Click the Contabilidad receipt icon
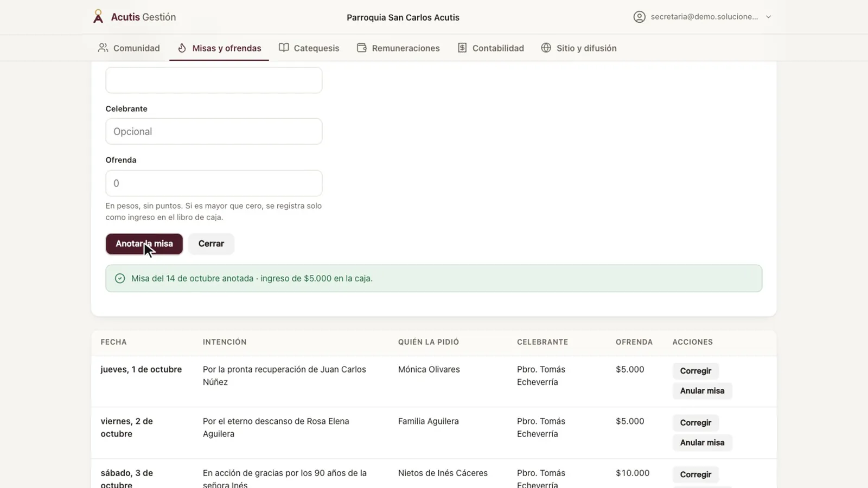 [462, 48]
